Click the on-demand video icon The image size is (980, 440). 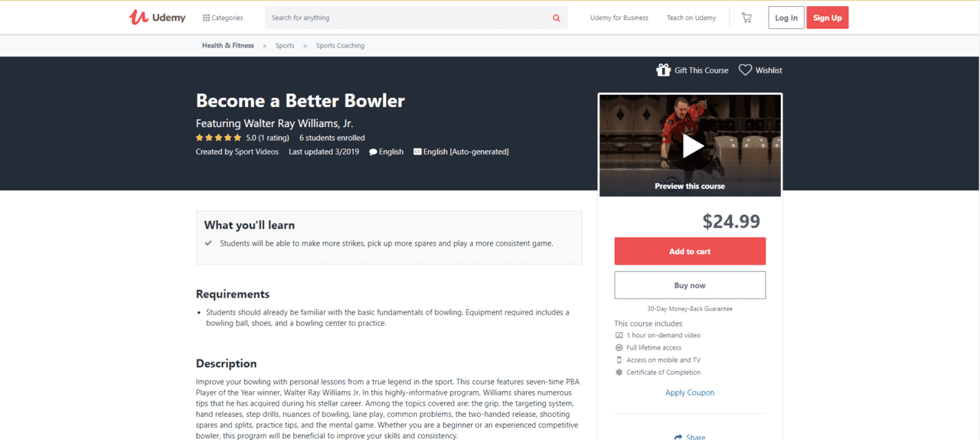(619, 335)
